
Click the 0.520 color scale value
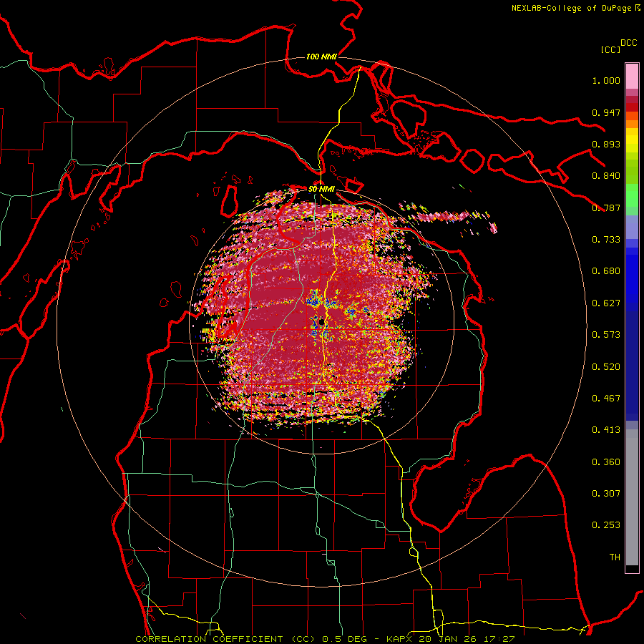pyautogui.click(x=606, y=367)
